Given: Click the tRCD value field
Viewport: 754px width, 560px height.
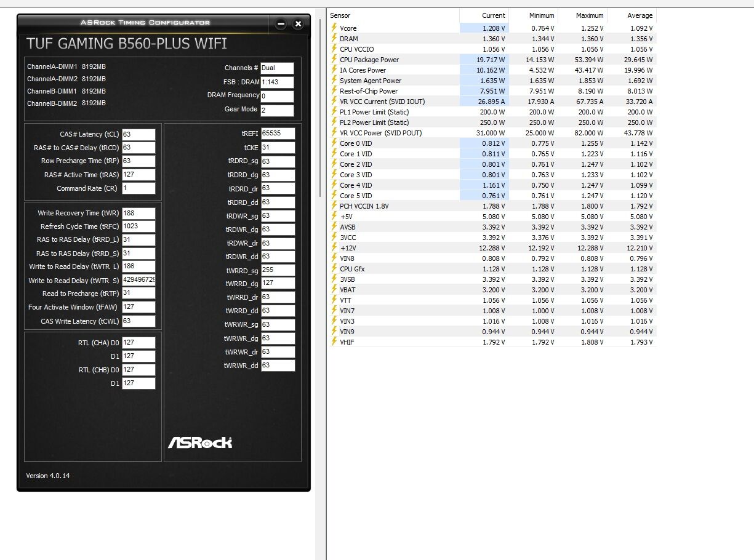Looking at the screenshot, I should coord(138,148).
